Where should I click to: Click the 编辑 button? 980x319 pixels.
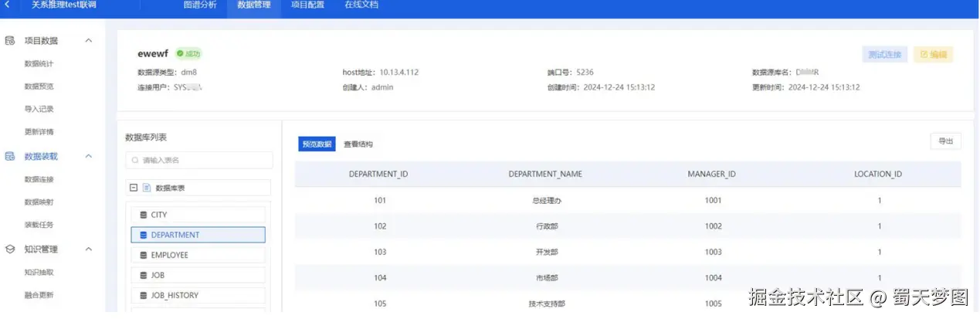(x=934, y=54)
